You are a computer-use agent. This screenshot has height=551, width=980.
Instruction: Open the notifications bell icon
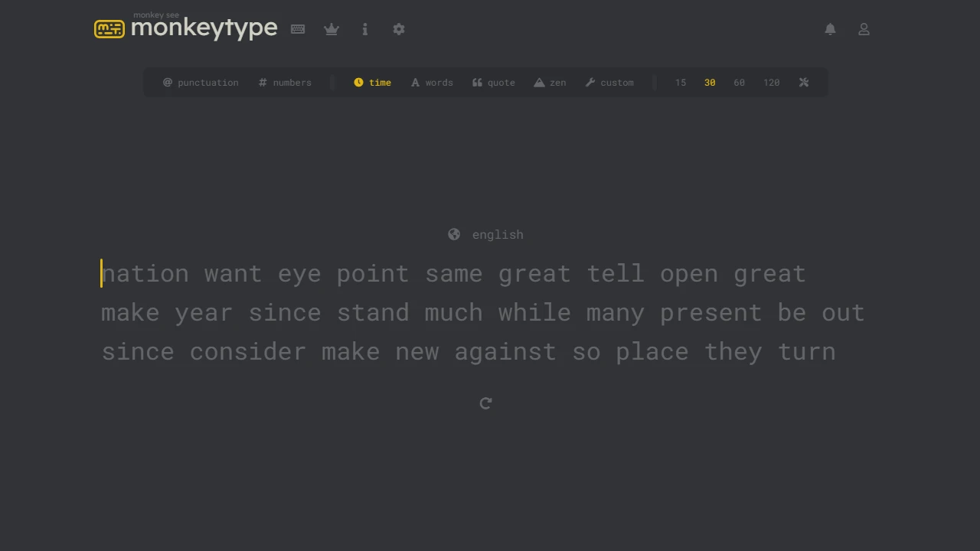pyautogui.click(x=830, y=29)
